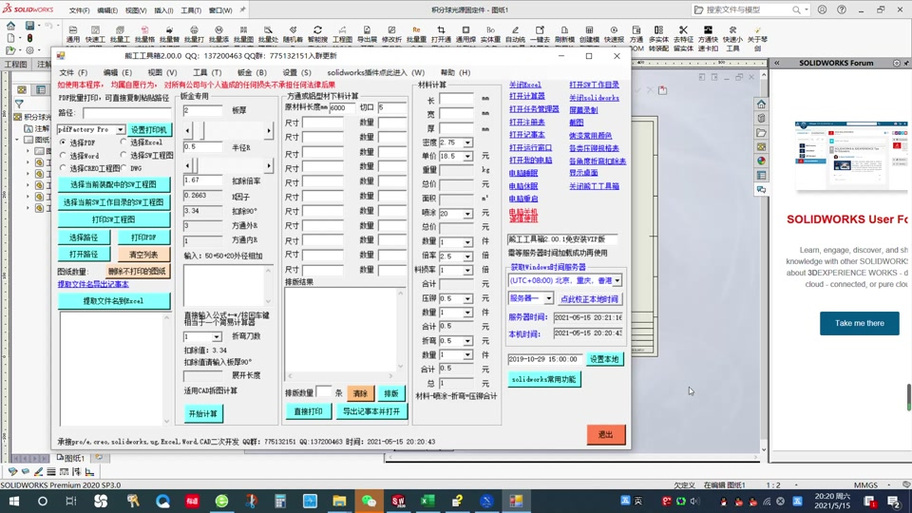This screenshot has width=912, height=513.
Task: Click the 板厚 slider track
Action: [228, 131]
